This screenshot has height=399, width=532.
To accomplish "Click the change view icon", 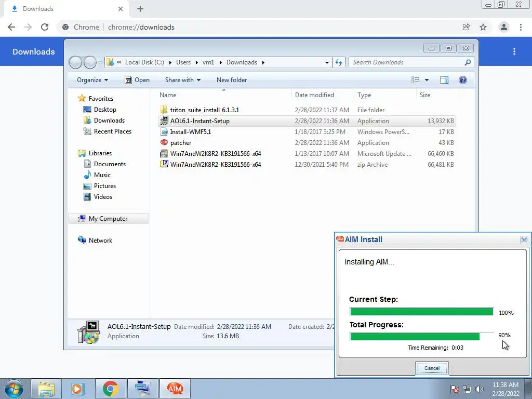I will click(415, 80).
